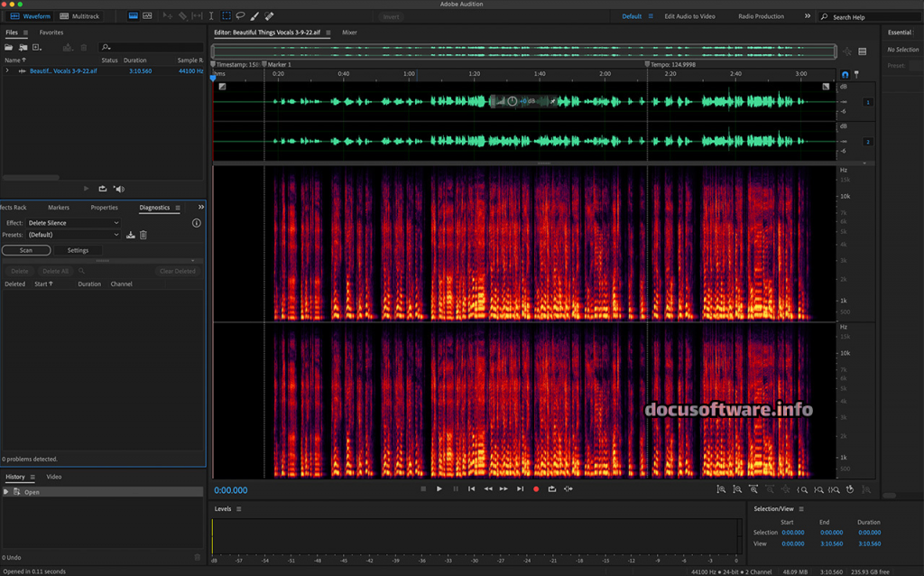Expand the Beautiful Things Vocals file entry
The image size is (924, 576).
coord(7,70)
